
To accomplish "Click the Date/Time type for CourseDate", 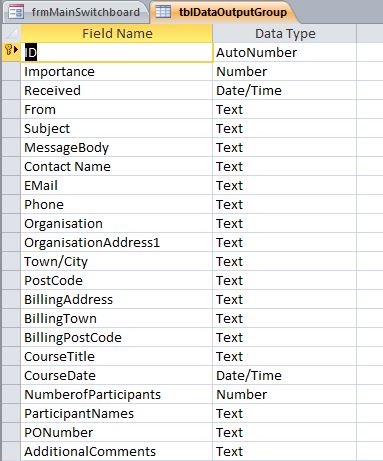I will (284, 375).
